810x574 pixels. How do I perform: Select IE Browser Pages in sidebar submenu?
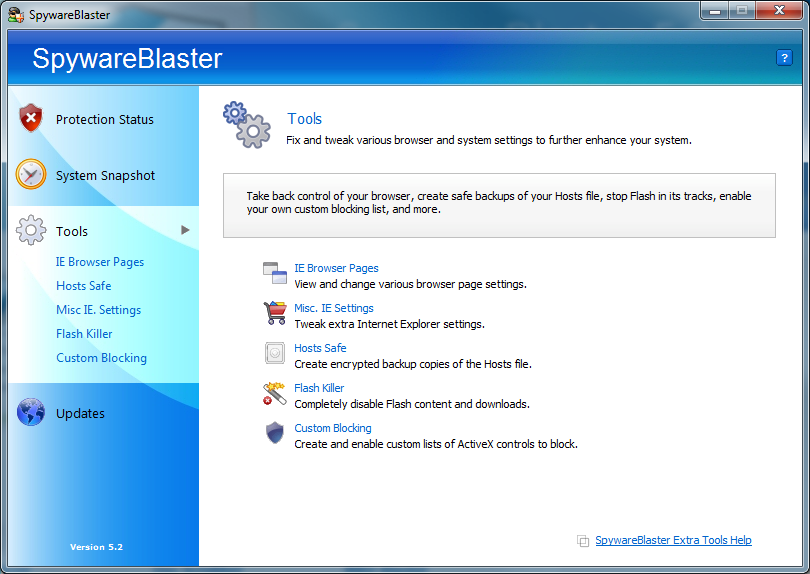[x=100, y=262]
